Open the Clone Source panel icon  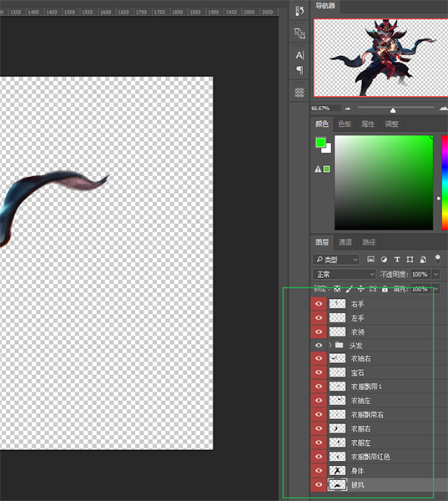tap(300, 33)
